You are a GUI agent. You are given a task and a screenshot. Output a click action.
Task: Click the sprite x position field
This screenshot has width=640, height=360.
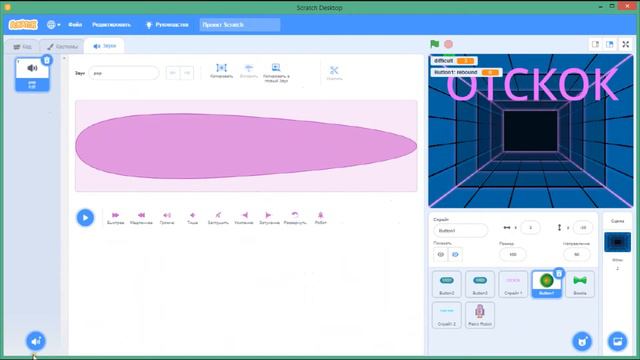(530, 227)
